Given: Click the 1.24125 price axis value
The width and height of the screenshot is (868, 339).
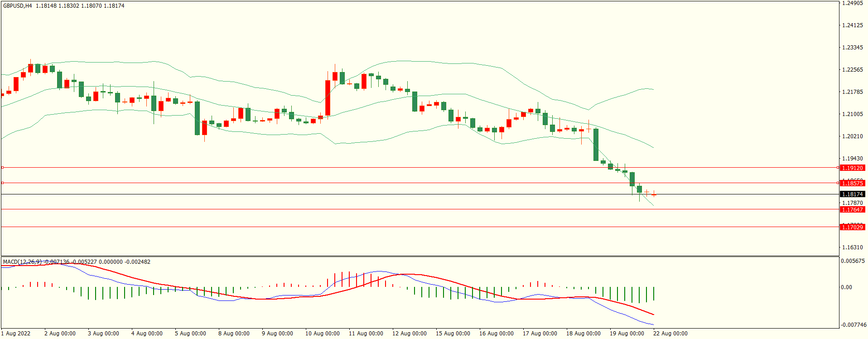Looking at the screenshot, I should pyautogui.click(x=852, y=25).
